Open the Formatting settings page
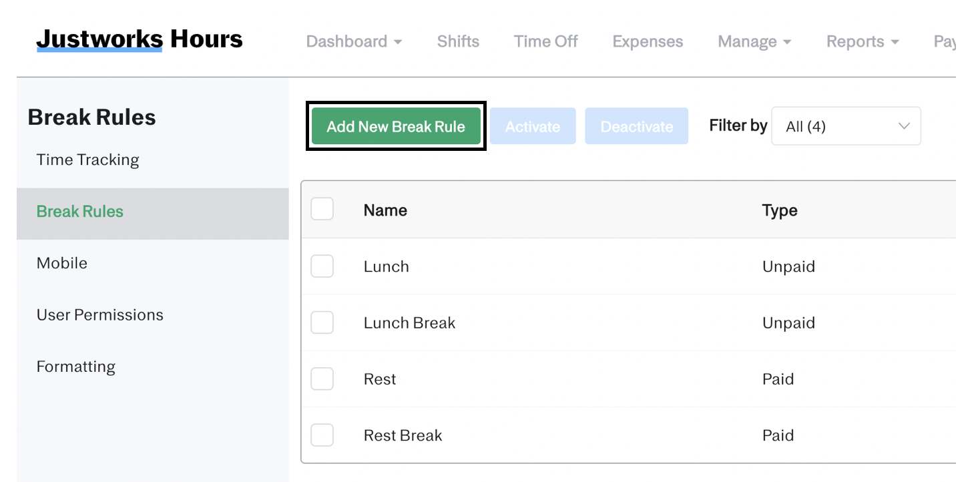 coord(75,366)
